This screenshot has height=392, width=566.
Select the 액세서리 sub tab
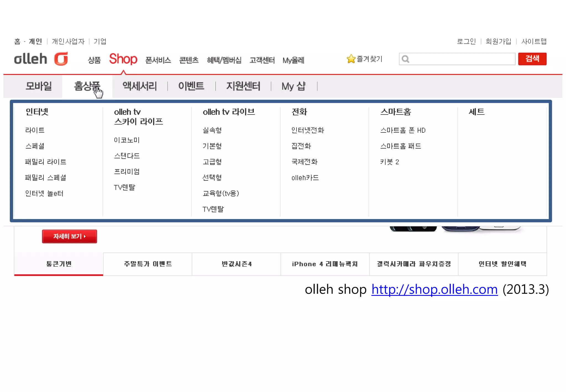(140, 86)
